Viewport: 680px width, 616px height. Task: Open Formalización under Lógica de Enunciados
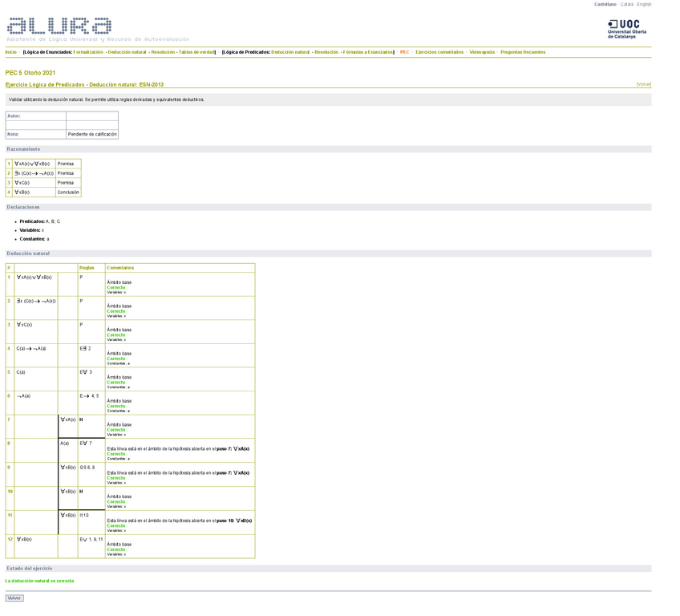[x=89, y=52]
